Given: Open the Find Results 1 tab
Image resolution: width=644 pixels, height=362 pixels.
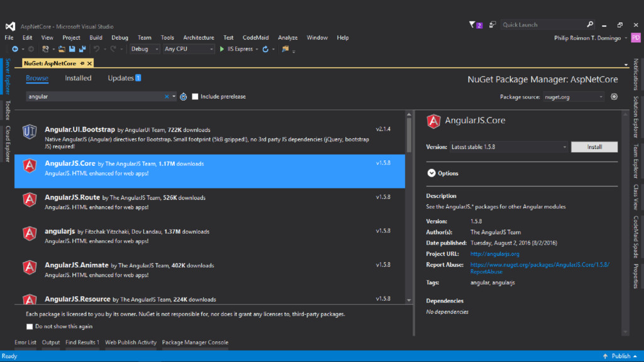Looking at the screenshot, I should 82,343.
